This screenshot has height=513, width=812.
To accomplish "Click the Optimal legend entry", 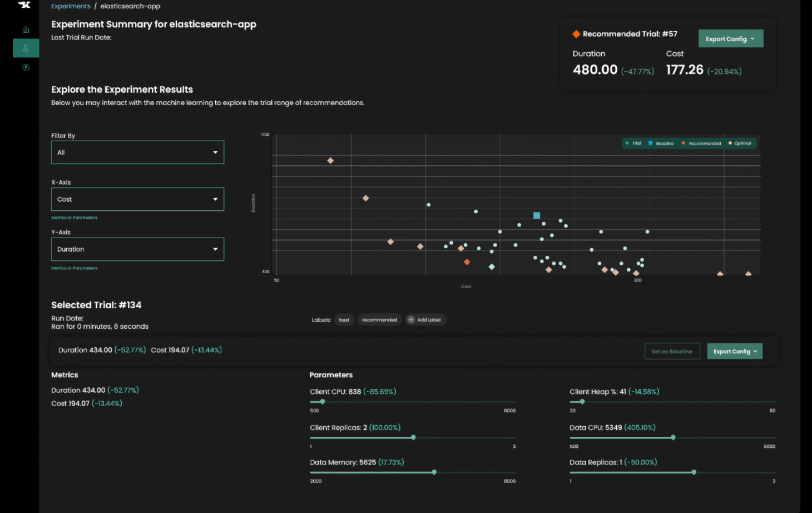I will pyautogui.click(x=740, y=143).
